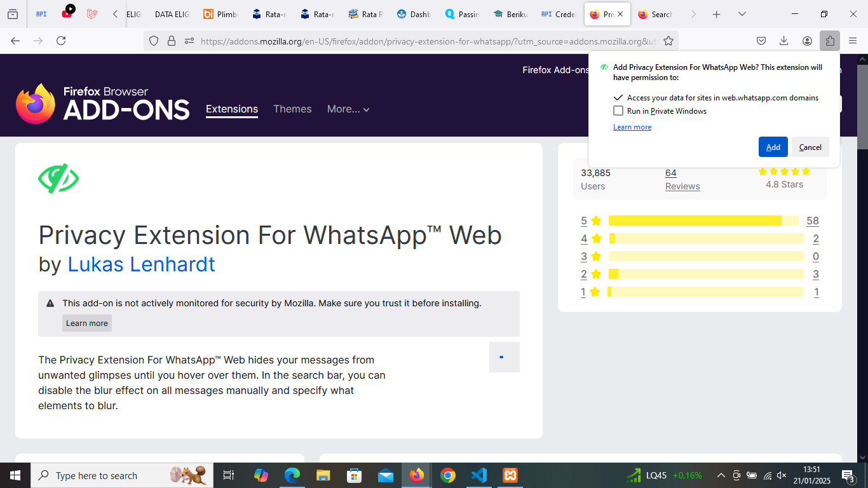
Task: Click the five yellow rating stars
Action: [785, 172]
